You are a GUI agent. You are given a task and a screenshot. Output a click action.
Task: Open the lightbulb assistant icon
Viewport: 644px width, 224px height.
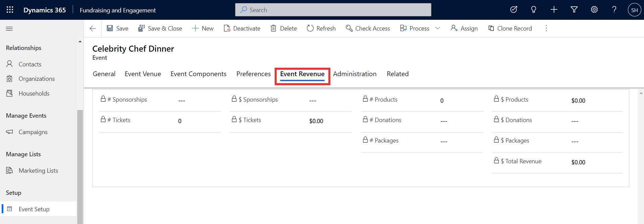534,10
